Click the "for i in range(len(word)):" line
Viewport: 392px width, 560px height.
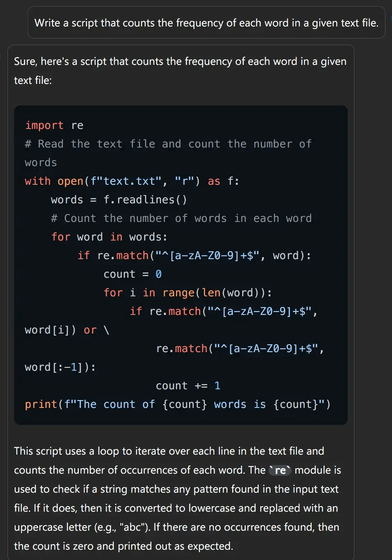click(x=188, y=293)
